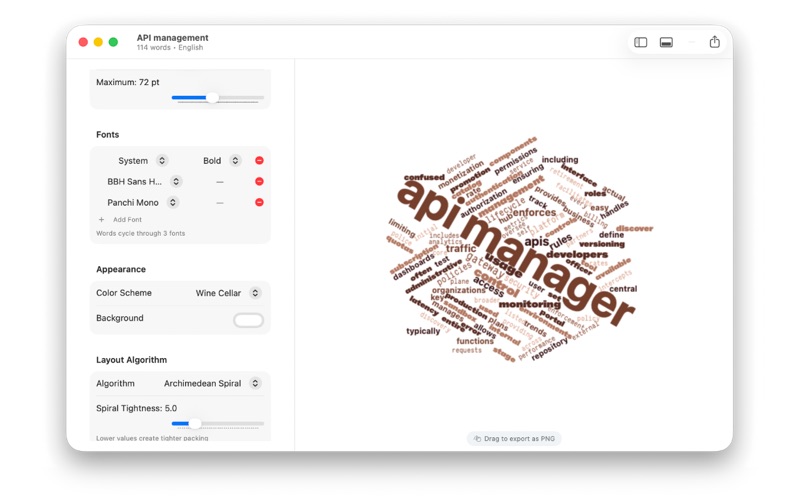Click the Algorithm label
The width and height of the screenshot is (800, 500).
point(115,383)
